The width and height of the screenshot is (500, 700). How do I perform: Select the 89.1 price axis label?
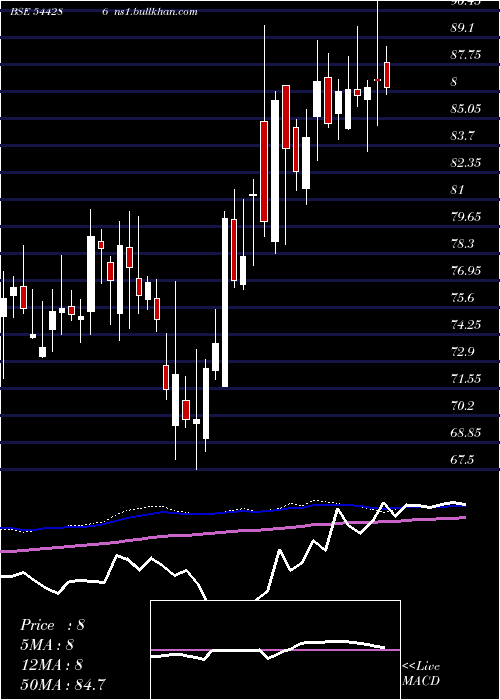coord(463,28)
